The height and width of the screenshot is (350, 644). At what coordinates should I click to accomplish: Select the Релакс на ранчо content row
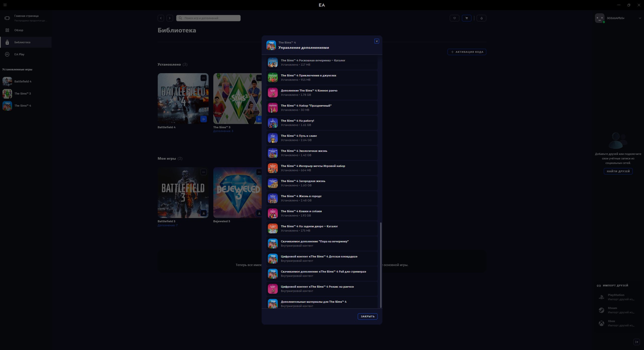[322, 289]
